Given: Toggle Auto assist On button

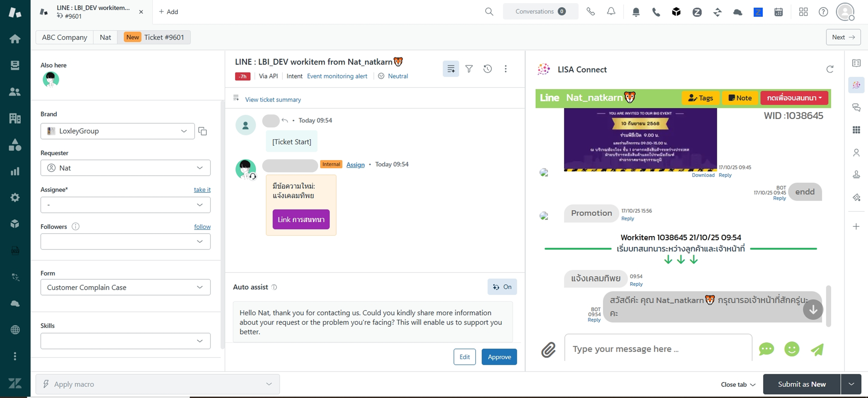Looking at the screenshot, I should tap(502, 287).
